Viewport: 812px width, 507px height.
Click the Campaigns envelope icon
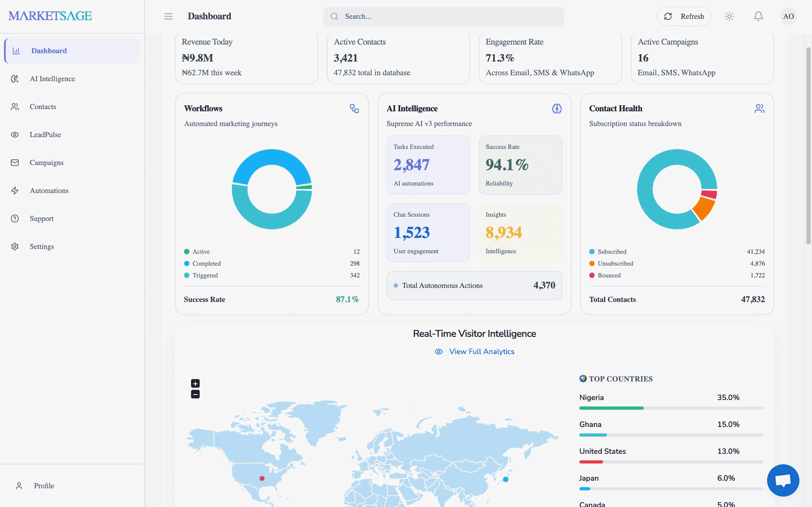15,163
